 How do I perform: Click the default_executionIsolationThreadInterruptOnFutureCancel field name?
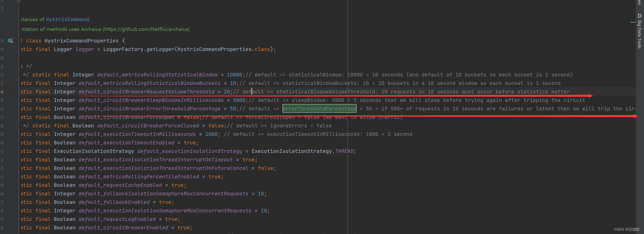coord(164,168)
